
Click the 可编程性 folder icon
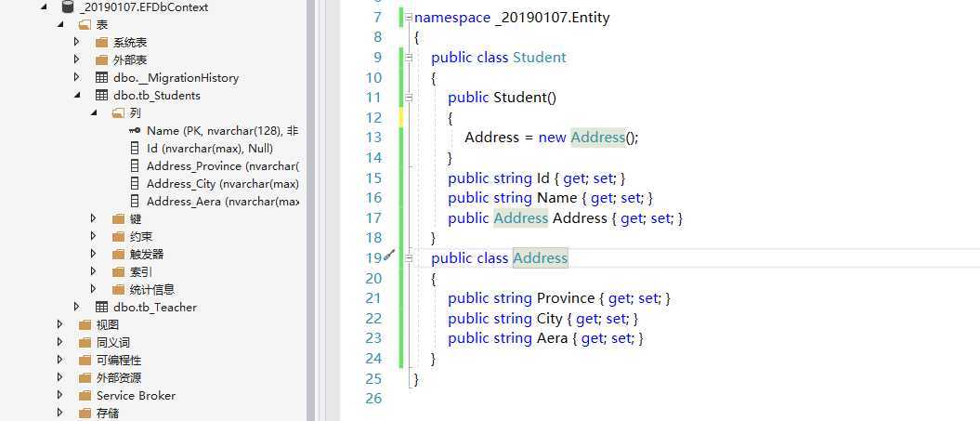pos(85,360)
